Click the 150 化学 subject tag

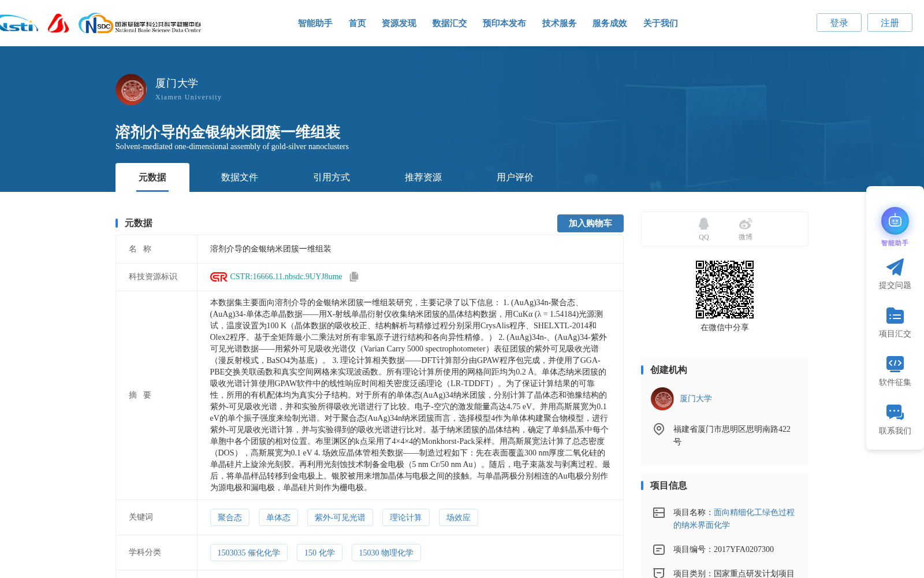(319, 553)
